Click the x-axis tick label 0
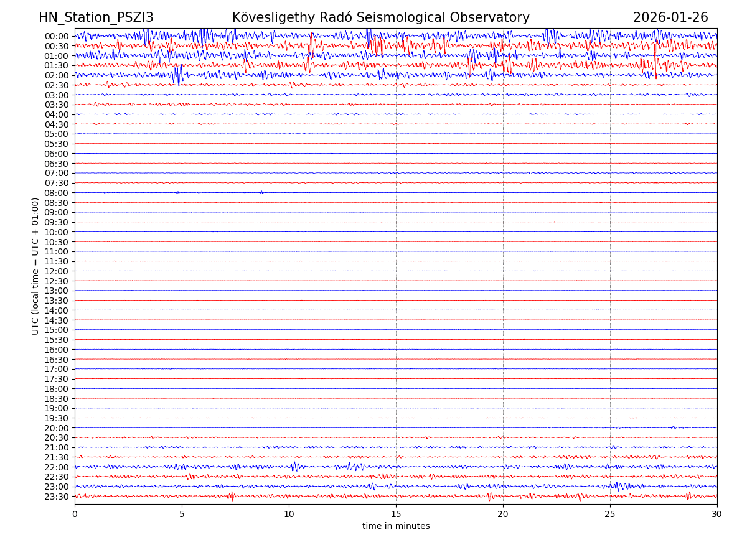 click(x=75, y=515)
